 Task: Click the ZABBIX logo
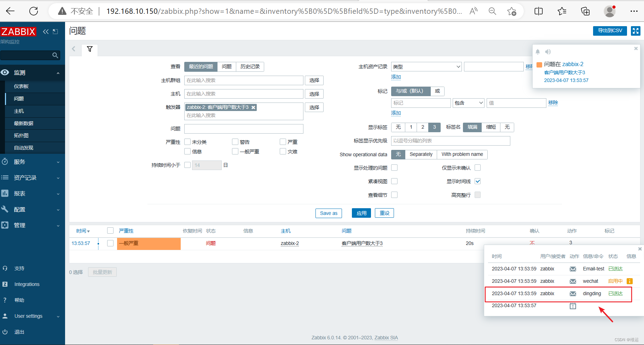(18, 31)
